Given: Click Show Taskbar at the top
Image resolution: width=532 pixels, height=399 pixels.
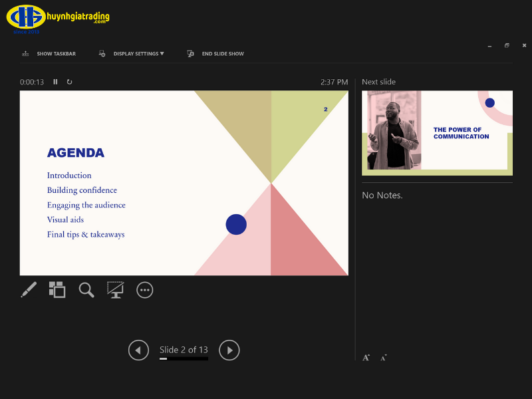Looking at the screenshot, I should (x=49, y=54).
